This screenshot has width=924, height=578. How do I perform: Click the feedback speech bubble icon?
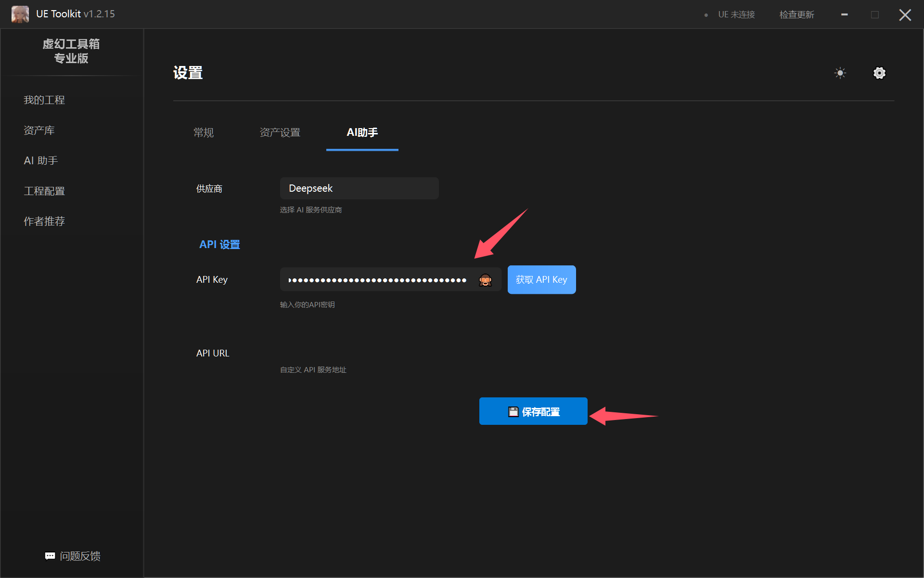click(50, 556)
